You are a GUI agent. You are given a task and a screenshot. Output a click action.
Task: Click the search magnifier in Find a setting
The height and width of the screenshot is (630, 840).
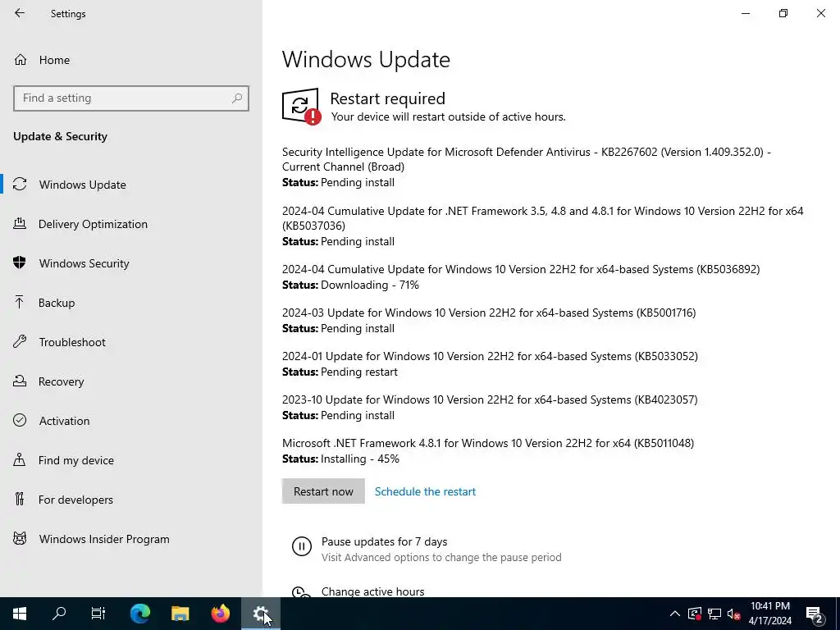[237, 98]
